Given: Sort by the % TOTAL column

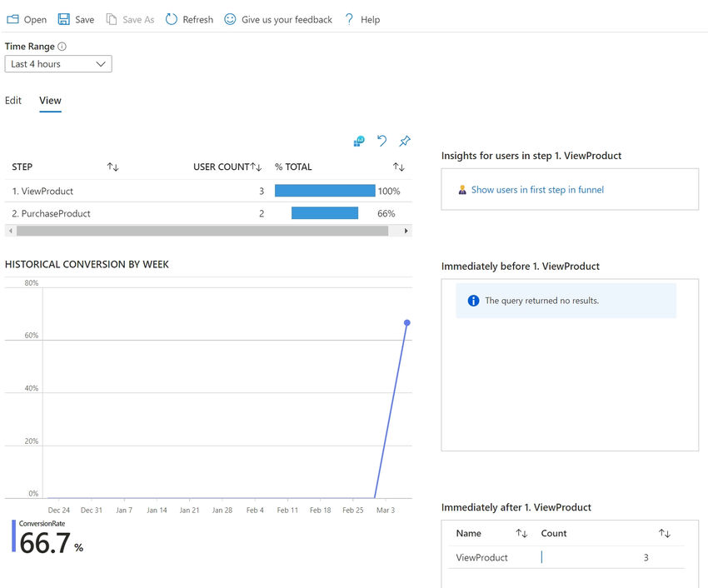Looking at the screenshot, I should pyautogui.click(x=398, y=167).
